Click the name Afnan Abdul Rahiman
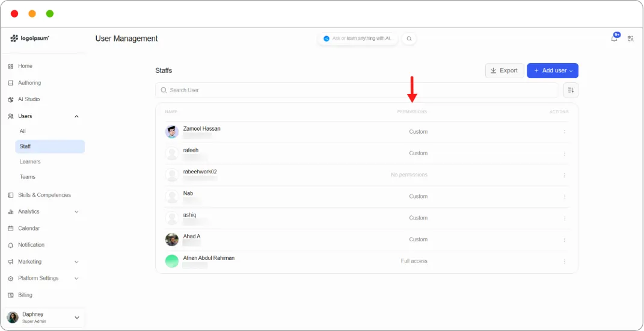 click(x=209, y=258)
